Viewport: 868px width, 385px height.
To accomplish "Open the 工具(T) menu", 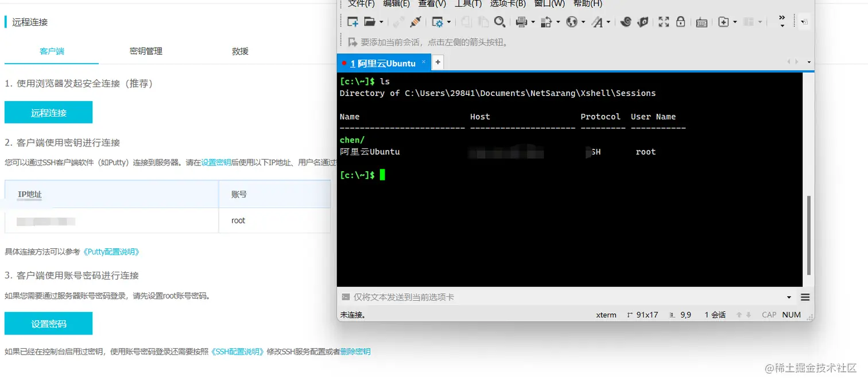I will coord(468,3).
